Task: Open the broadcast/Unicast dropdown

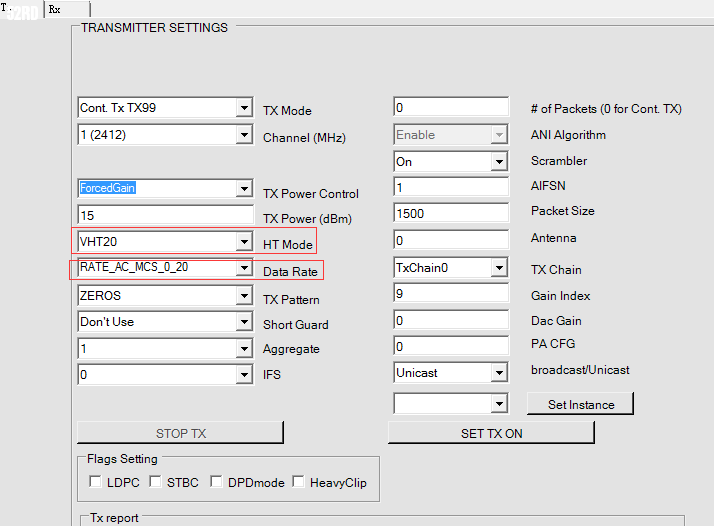Action: 499,373
